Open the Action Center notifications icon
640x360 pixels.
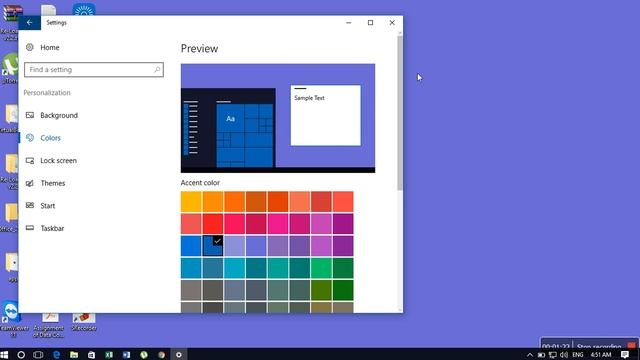click(x=625, y=355)
